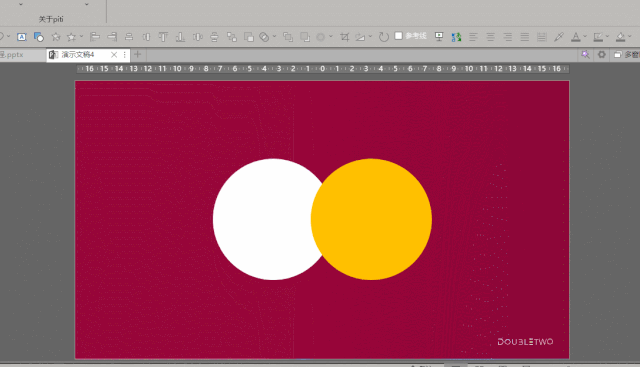Click the align center horizontally icon
This screenshot has height=367, width=640.
[129, 37]
